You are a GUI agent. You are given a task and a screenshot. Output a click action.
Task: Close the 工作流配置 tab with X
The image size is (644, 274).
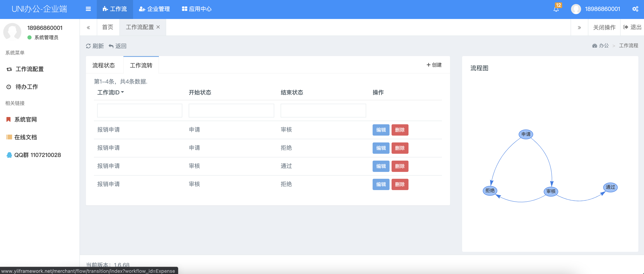click(x=158, y=27)
